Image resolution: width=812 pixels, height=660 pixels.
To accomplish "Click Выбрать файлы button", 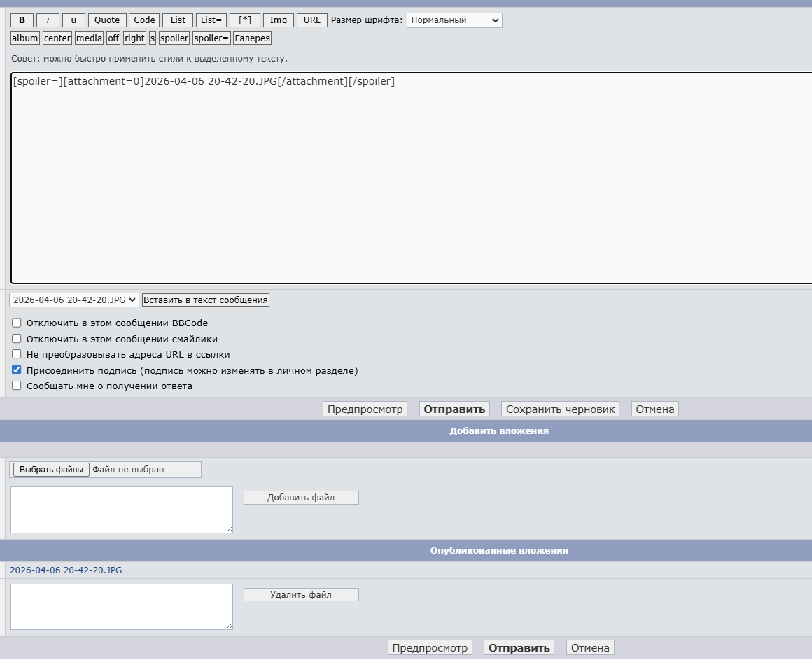I will tap(51, 470).
